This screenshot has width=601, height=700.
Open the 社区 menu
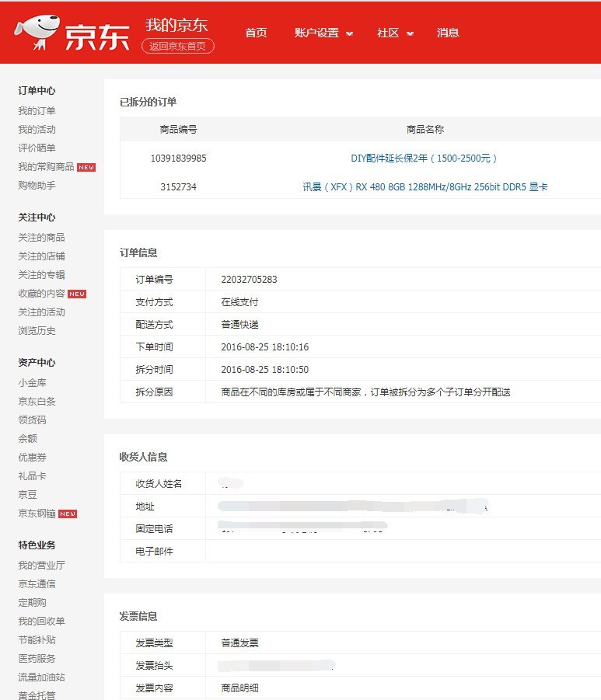pyautogui.click(x=388, y=33)
